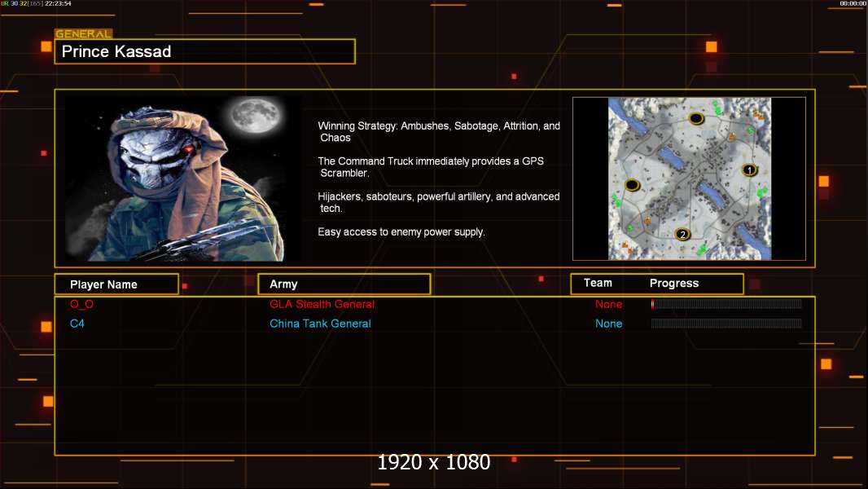
Task: Click the orange GENERAL label tag
Action: (x=83, y=33)
